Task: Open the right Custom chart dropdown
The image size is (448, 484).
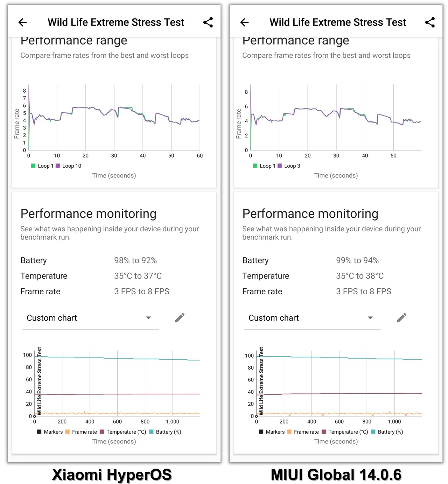Action: coord(312,318)
